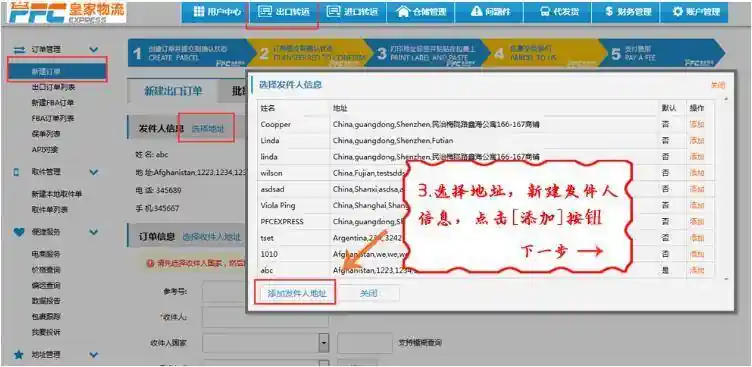Collapse the 取件管理 section chevron
Viewport: 752px width, 367px height.
point(94,172)
